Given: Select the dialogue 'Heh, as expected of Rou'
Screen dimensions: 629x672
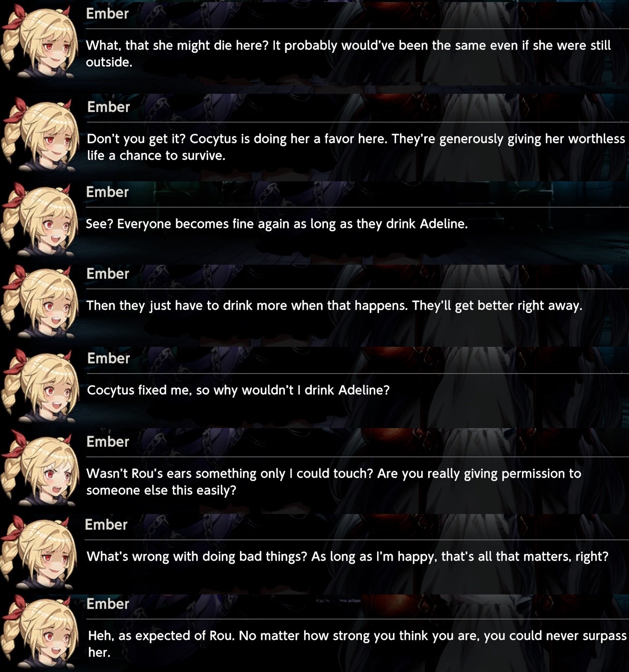Looking at the screenshot, I should [x=357, y=644].
